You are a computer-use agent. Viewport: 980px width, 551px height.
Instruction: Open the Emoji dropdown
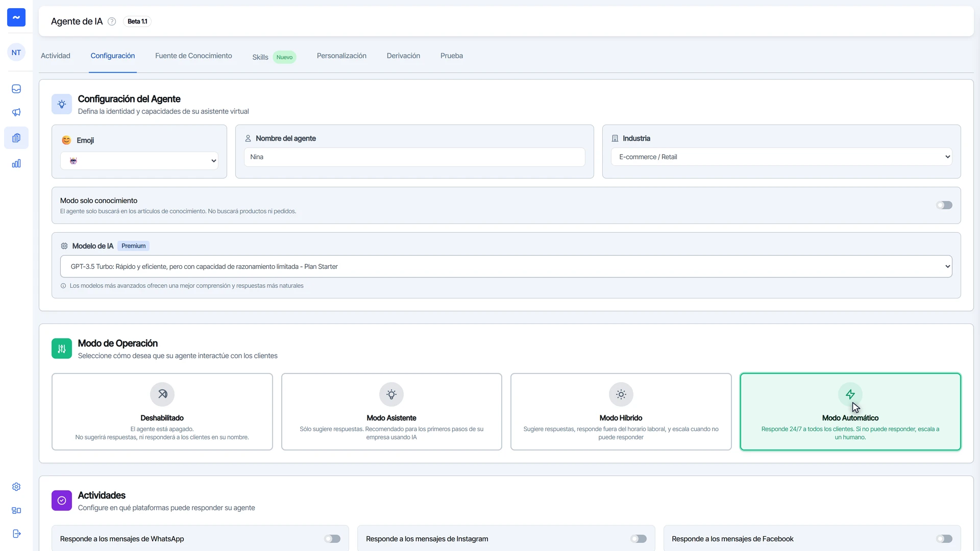click(x=139, y=161)
